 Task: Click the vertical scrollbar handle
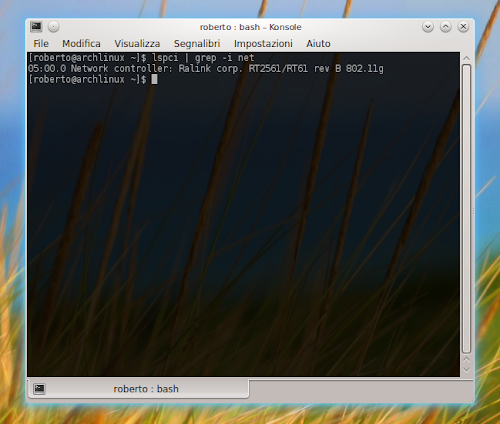pos(467,209)
